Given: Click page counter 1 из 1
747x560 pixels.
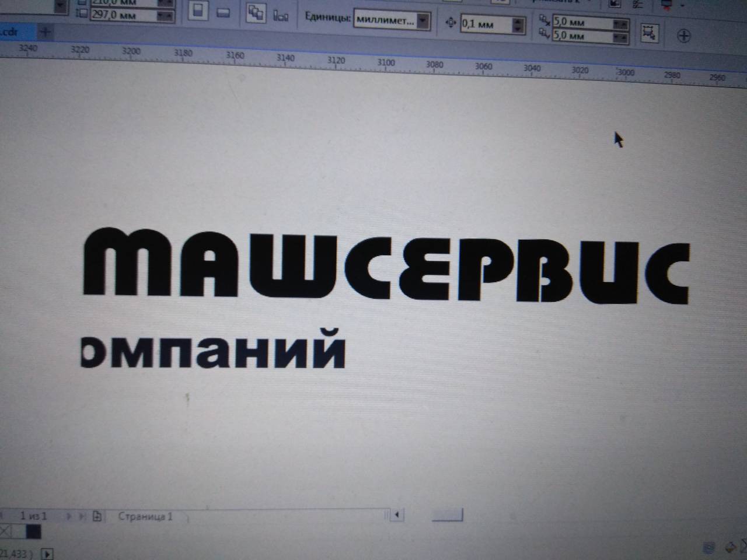Looking at the screenshot, I should click(33, 516).
